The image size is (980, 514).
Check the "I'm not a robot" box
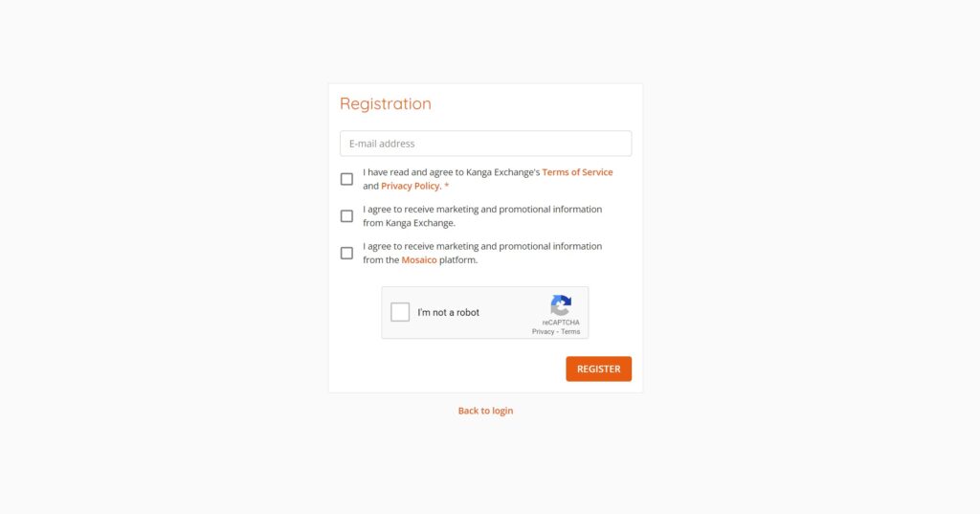tap(400, 312)
